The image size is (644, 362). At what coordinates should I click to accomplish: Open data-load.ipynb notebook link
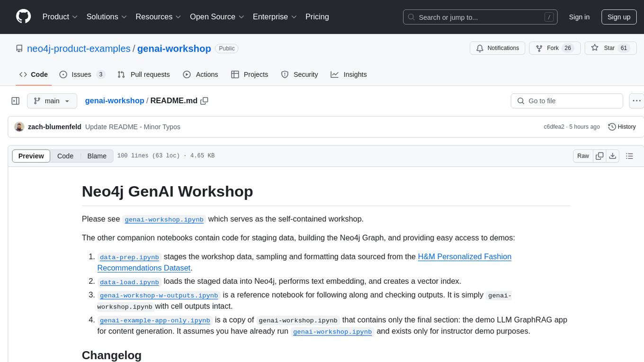click(x=130, y=282)
